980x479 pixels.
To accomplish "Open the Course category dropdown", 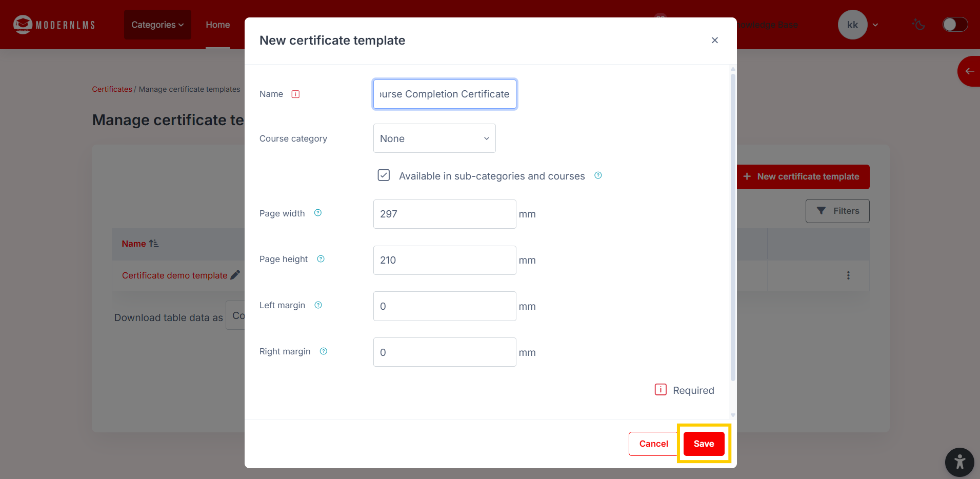I will (434, 138).
